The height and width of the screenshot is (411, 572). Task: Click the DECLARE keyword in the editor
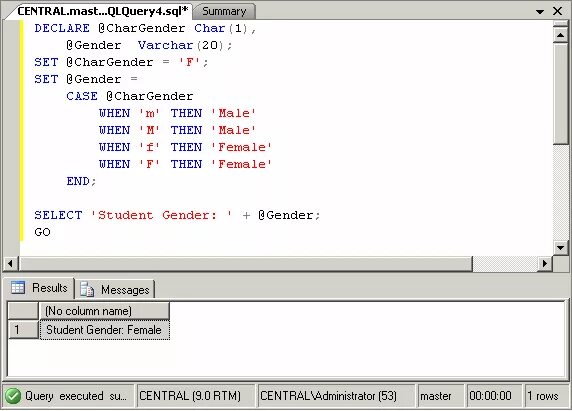62,28
